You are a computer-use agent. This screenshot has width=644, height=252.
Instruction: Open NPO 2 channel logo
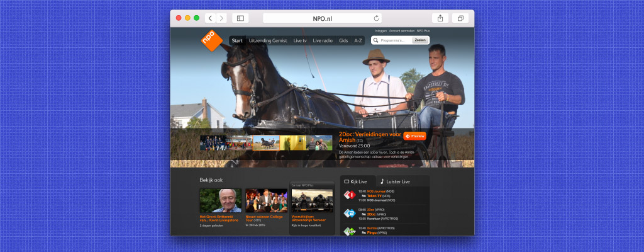click(x=349, y=214)
